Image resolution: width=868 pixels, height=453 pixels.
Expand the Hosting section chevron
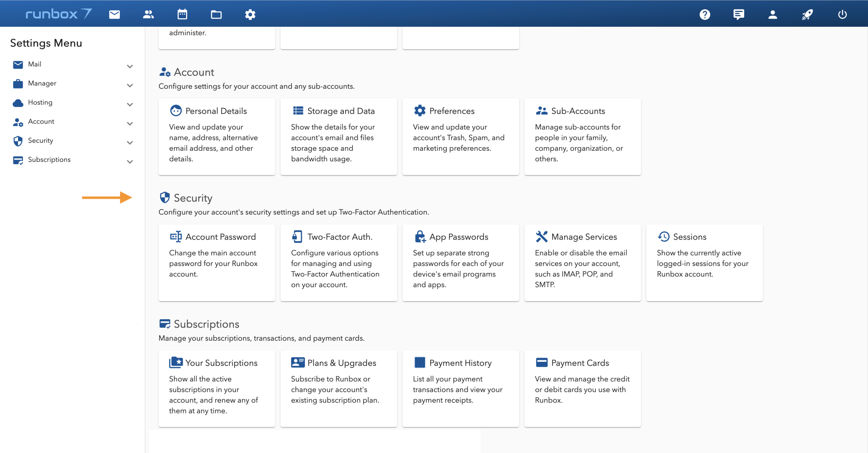pyautogui.click(x=130, y=104)
